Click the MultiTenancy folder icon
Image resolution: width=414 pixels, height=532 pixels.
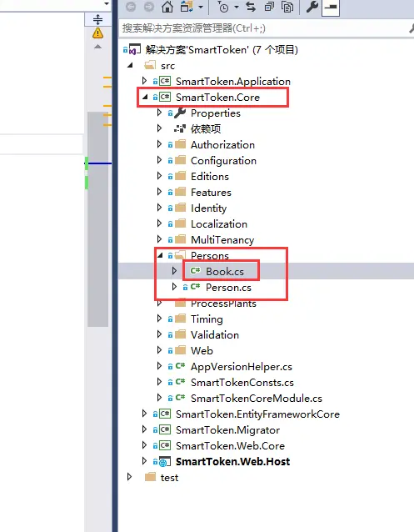click(x=180, y=239)
